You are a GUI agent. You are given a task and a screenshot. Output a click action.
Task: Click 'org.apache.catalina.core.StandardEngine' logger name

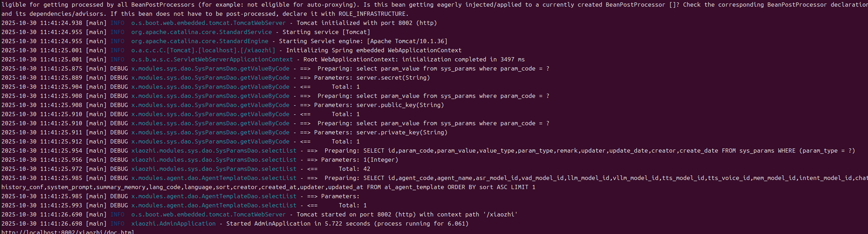[x=200, y=41]
